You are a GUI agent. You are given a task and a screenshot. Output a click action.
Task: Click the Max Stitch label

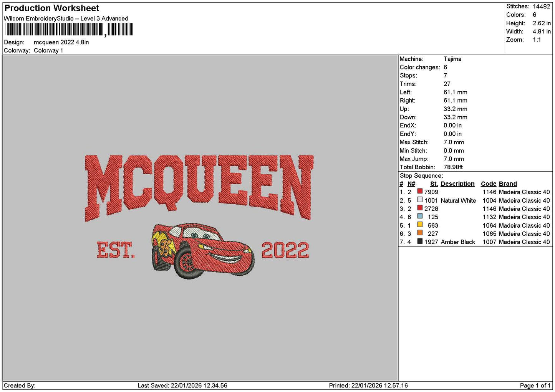coord(414,142)
